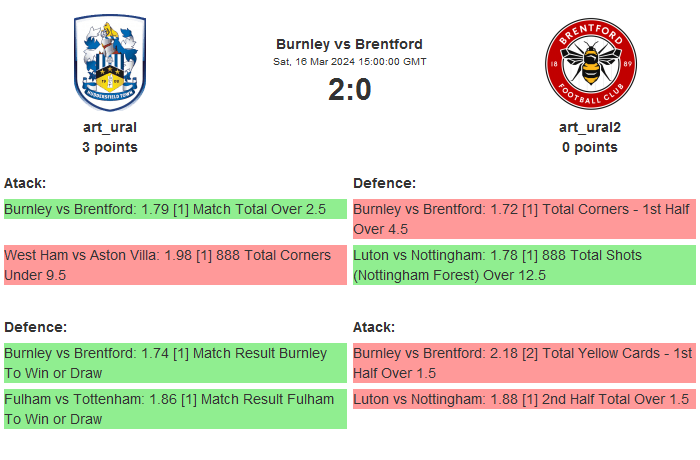Open the 2nd Half Total Over 1.5 bet

[524, 399]
